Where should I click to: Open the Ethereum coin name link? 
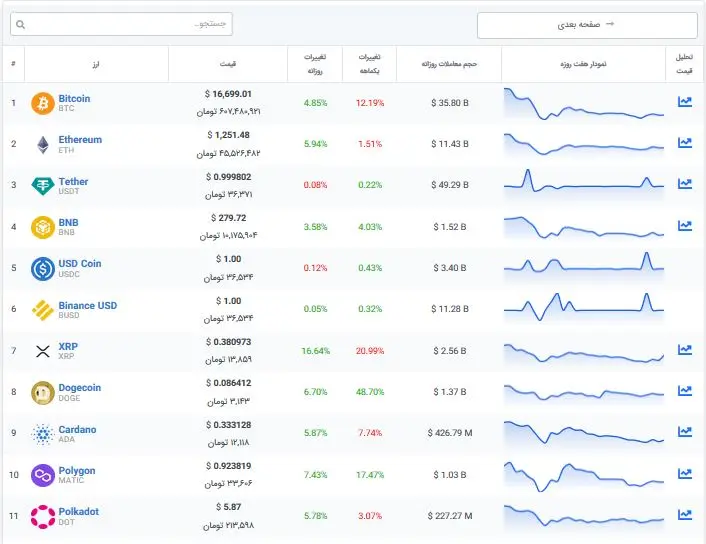click(x=80, y=140)
